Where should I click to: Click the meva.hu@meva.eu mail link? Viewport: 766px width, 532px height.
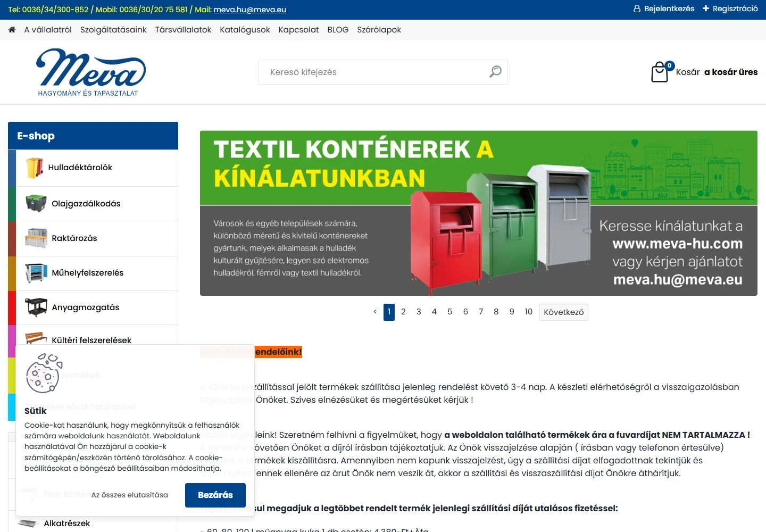click(x=249, y=10)
